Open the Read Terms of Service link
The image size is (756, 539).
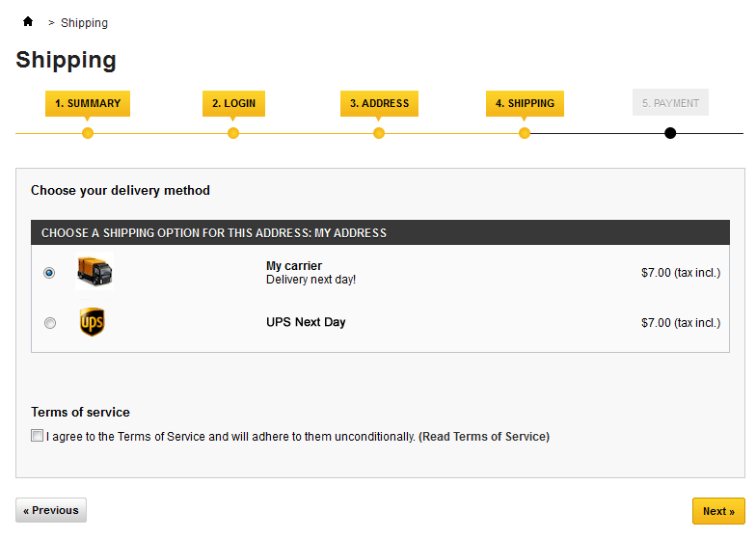click(484, 437)
